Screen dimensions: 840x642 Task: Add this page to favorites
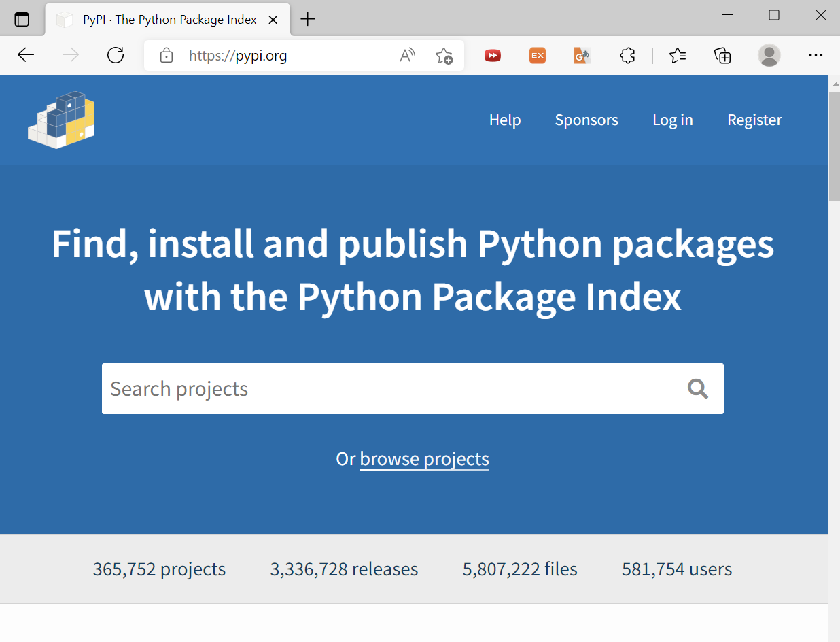444,55
